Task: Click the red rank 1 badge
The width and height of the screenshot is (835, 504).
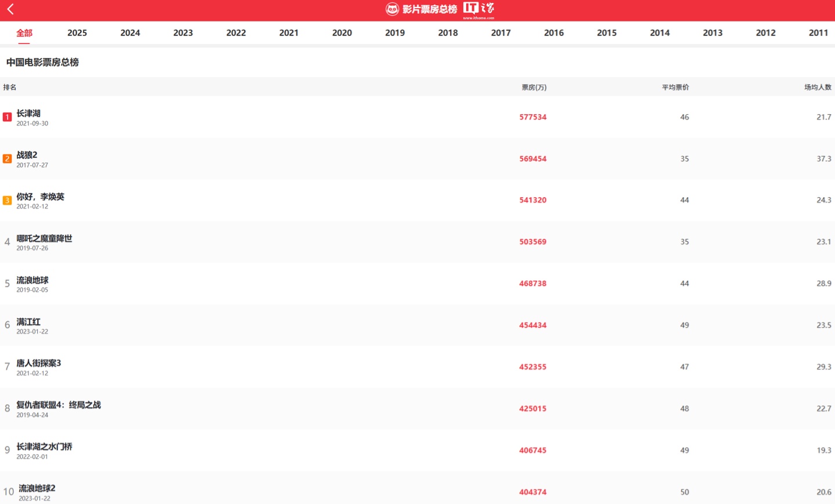Action: click(x=7, y=117)
